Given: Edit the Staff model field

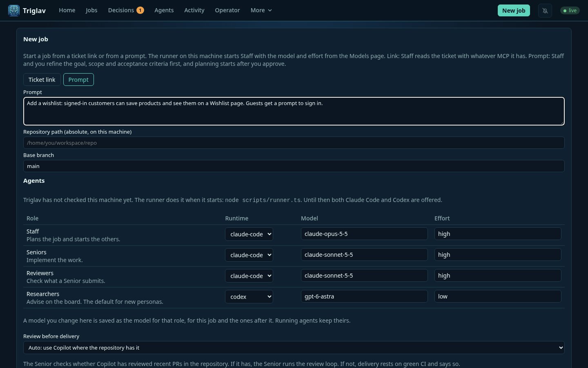Looking at the screenshot, I should (x=364, y=234).
